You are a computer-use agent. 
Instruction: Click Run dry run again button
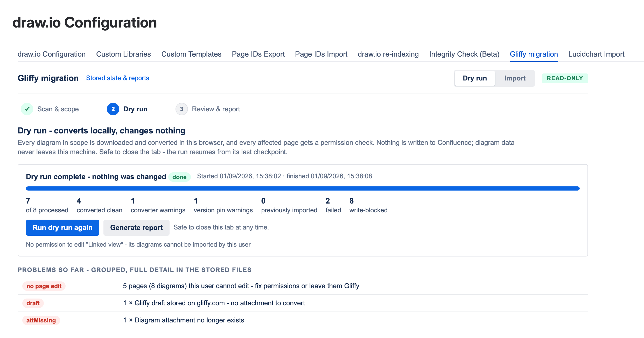pos(62,228)
